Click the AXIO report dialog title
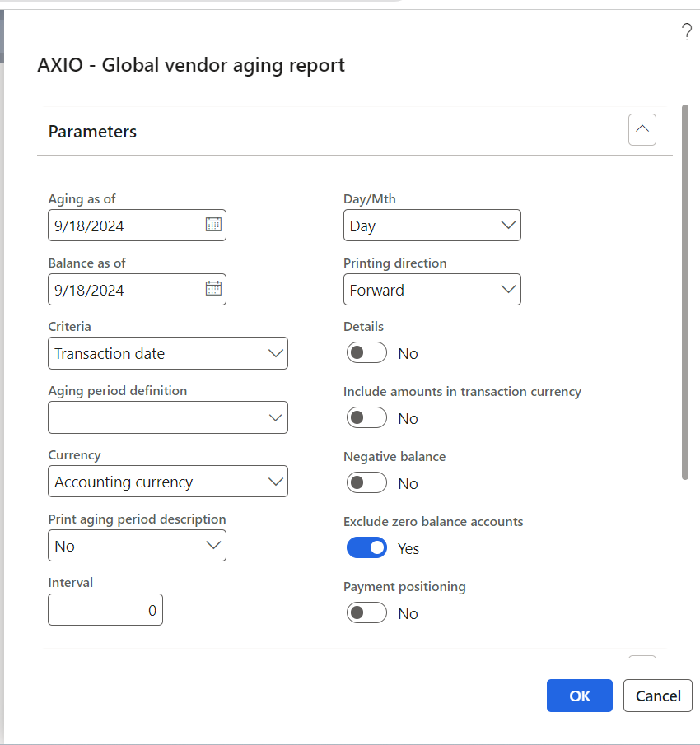The width and height of the screenshot is (700, 745). pos(189,65)
